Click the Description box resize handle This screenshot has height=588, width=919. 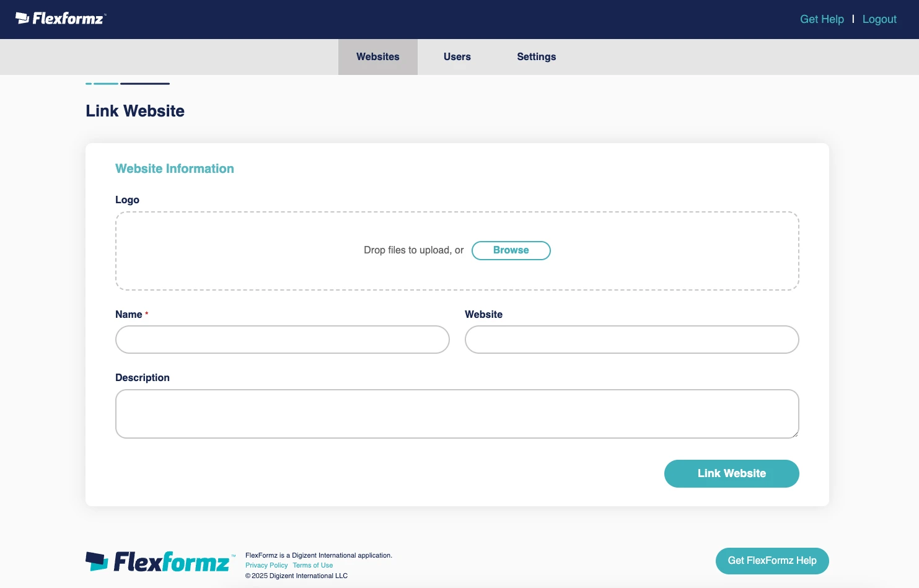click(794, 434)
